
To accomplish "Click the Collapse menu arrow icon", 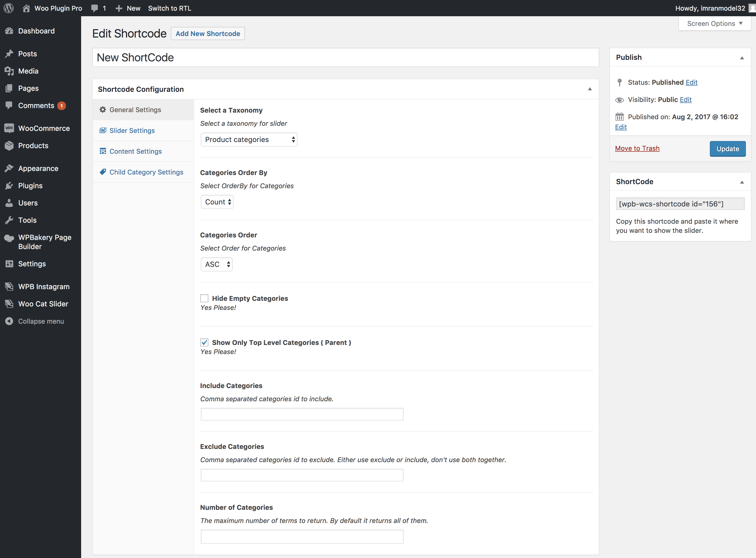I will point(9,321).
